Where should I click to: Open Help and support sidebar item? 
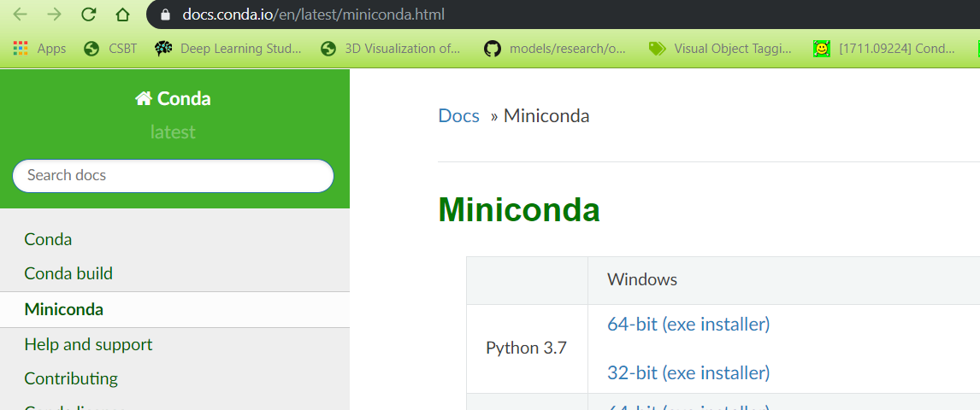[88, 344]
